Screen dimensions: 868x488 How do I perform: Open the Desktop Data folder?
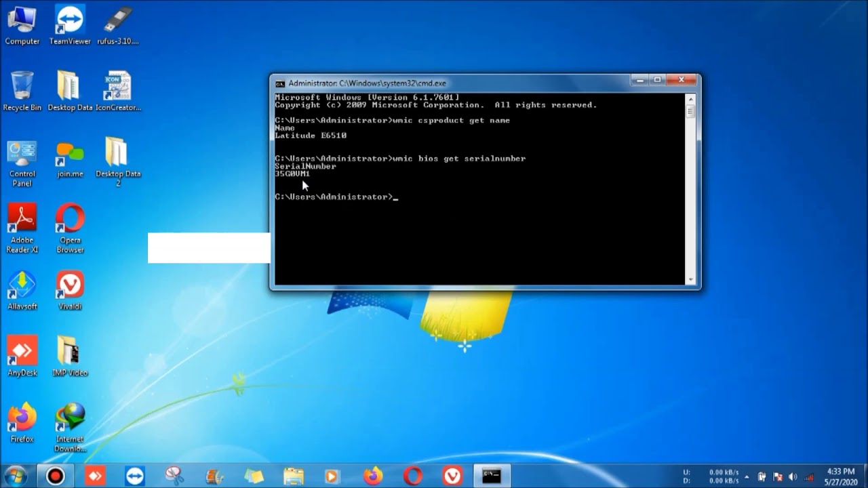(x=70, y=91)
